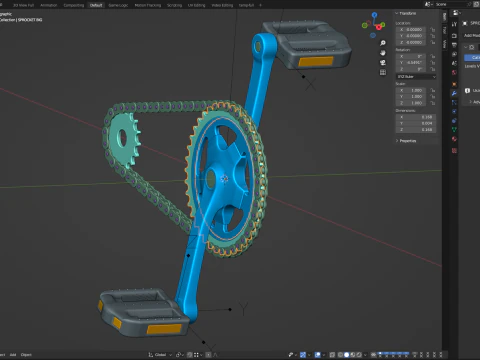Click the negative Z circle on navigation gizmo
The image size is (480, 360).
[373, 35]
